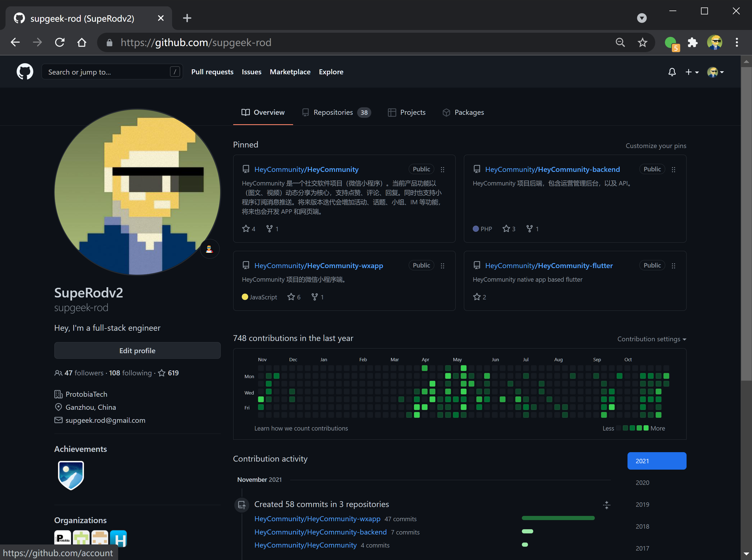Open the Marketplace nav item

tap(290, 72)
